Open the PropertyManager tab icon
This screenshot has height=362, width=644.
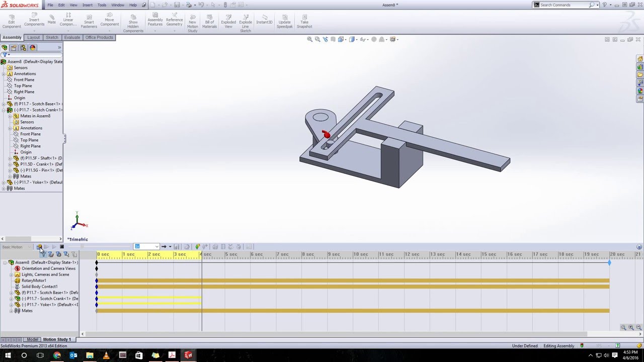pos(14,48)
